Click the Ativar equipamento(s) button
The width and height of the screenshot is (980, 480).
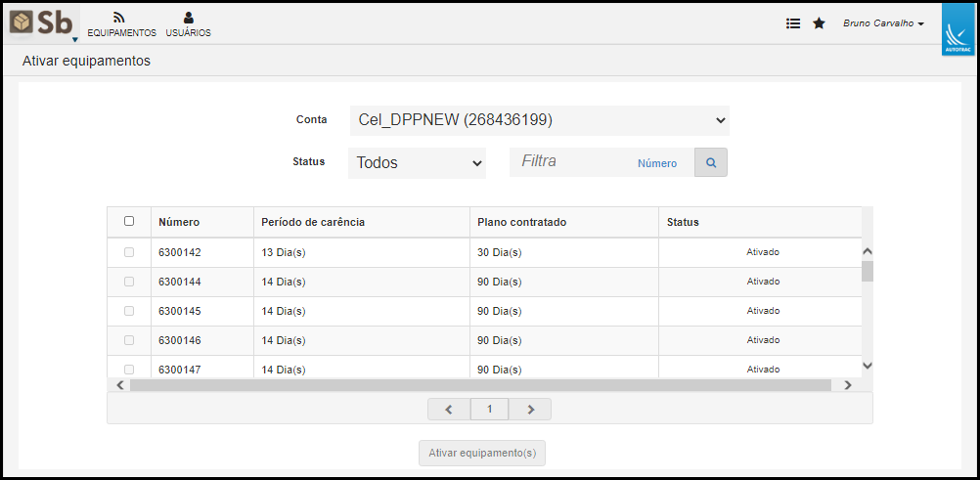482,454
